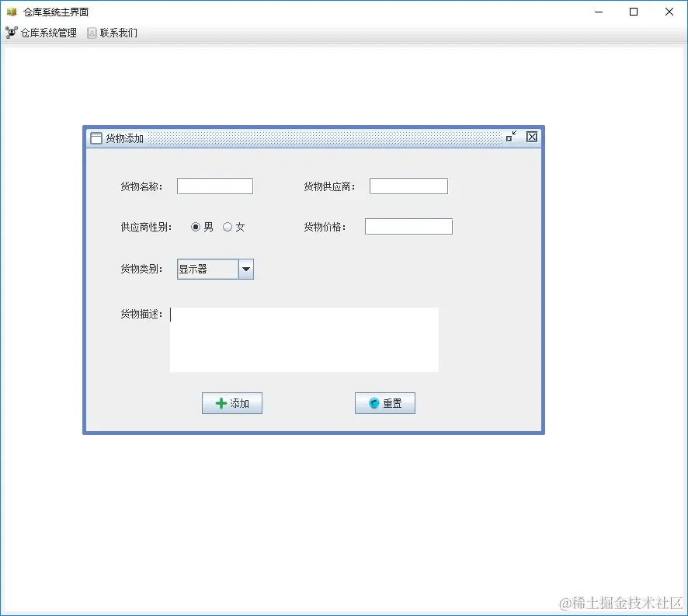Close the 仓库系统主界面 main window
Viewport: 688px width, 616px height.
coord(669,12)
